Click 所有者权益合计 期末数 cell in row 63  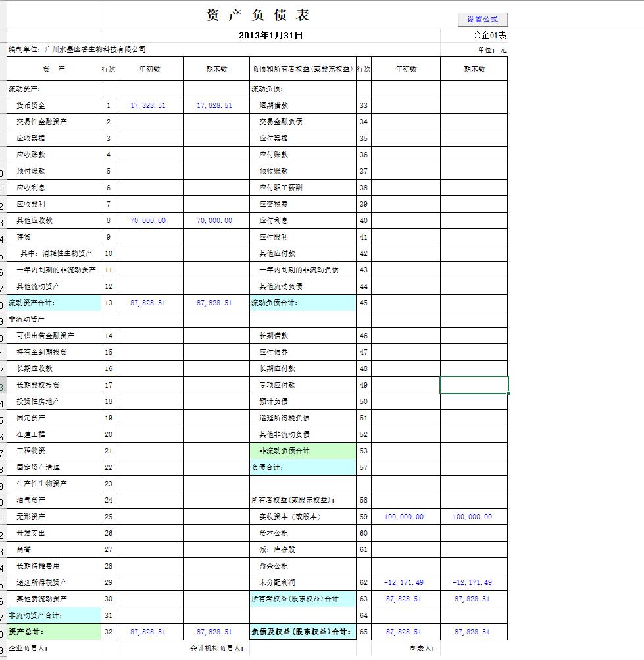473,599
